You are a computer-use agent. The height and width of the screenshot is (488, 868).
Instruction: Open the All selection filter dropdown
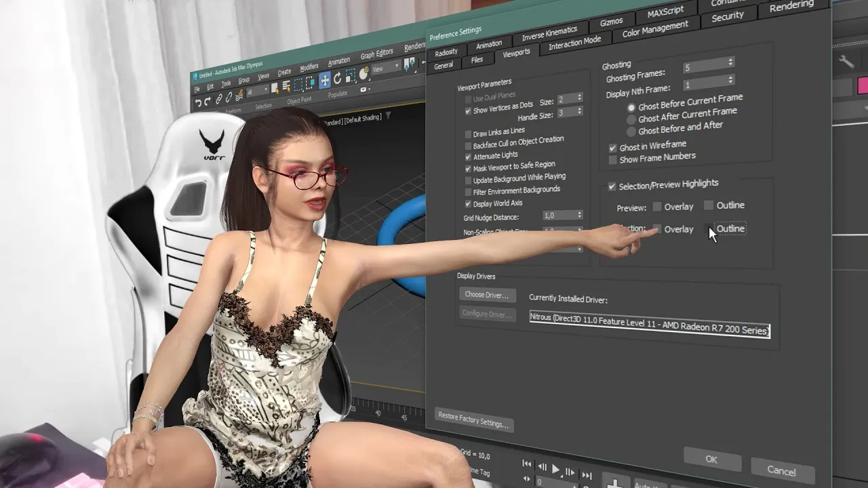[x=258, y=91]
